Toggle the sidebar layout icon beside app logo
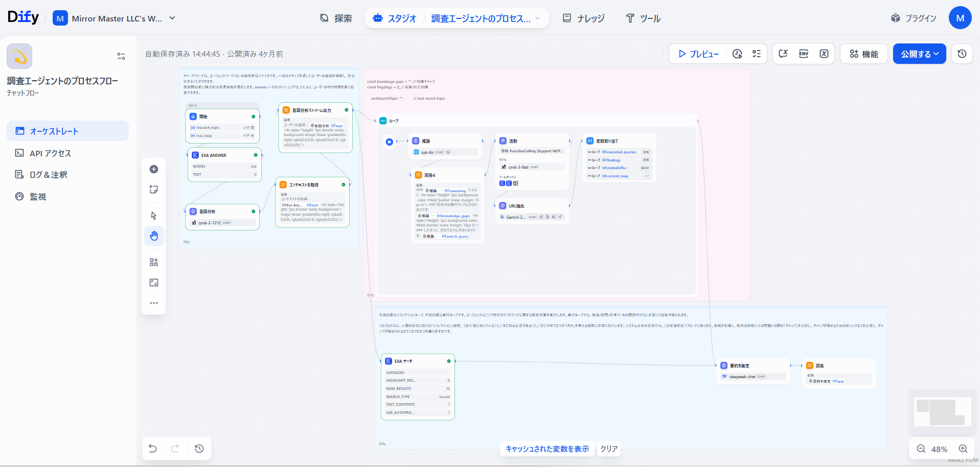This screenshot has width=980, height=467. (121, 56)
